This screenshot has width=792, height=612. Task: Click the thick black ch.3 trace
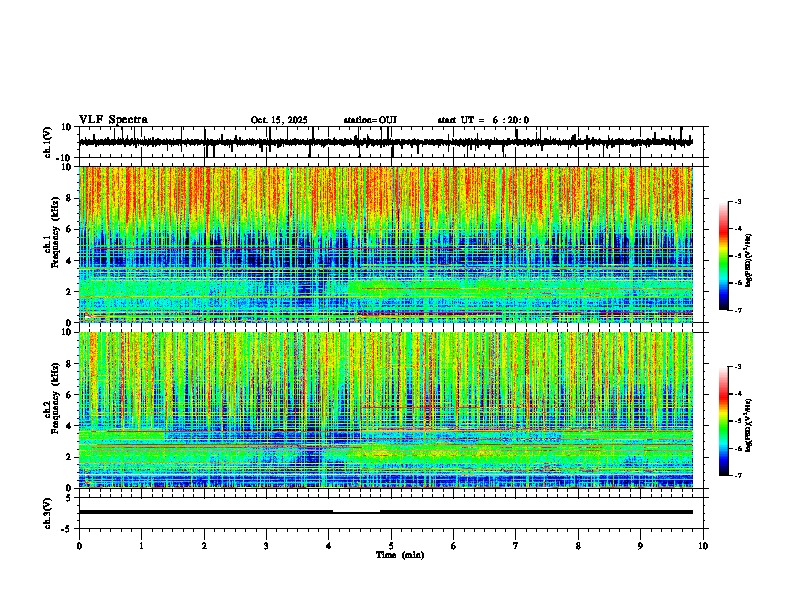(x=385, y=512)
